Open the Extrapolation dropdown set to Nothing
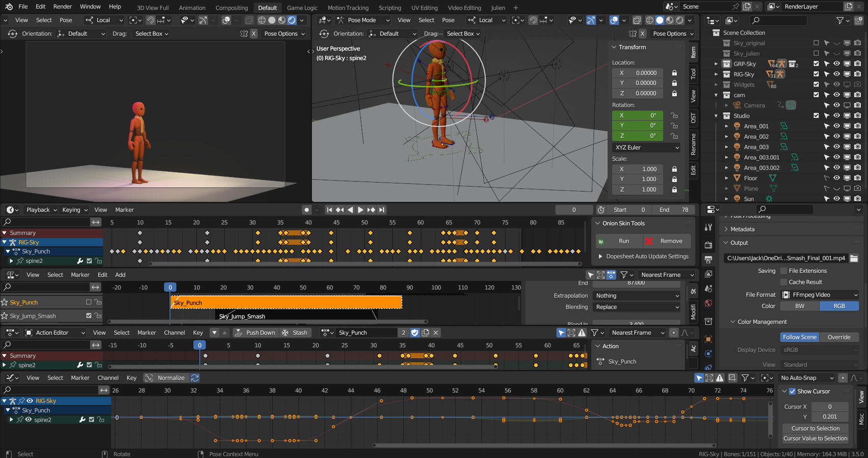This screenshot has width=868, height=458. tap(636, 295)
